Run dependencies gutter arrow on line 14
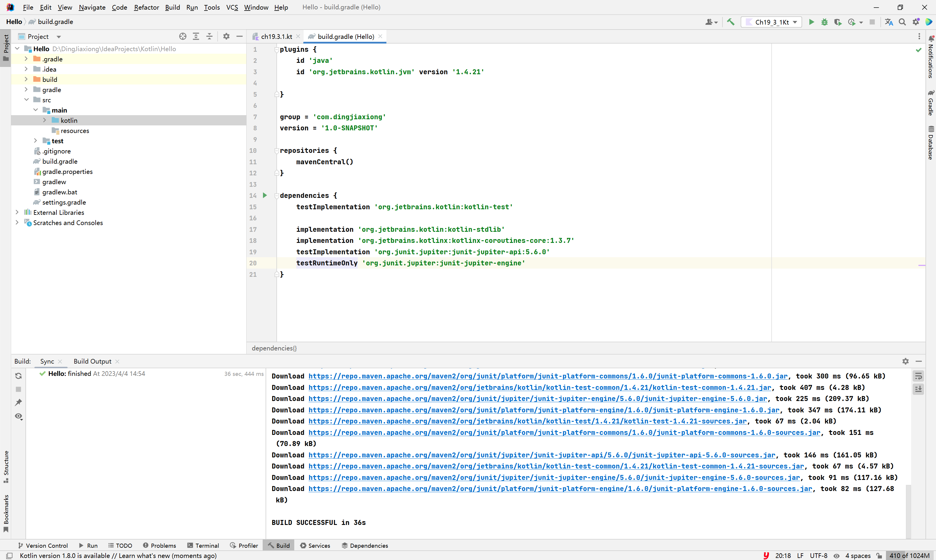This screenshot has width=936, height=560. [x=265, y=196]
